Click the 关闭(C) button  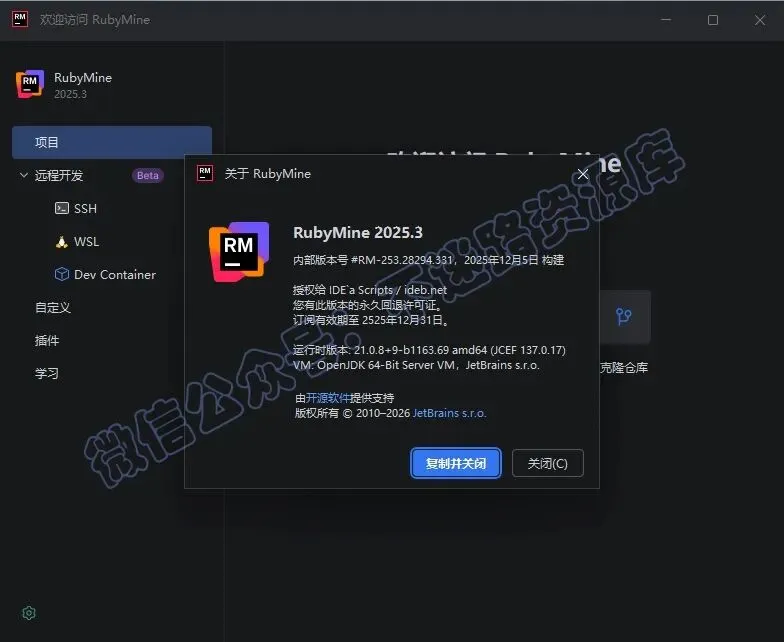548,464
